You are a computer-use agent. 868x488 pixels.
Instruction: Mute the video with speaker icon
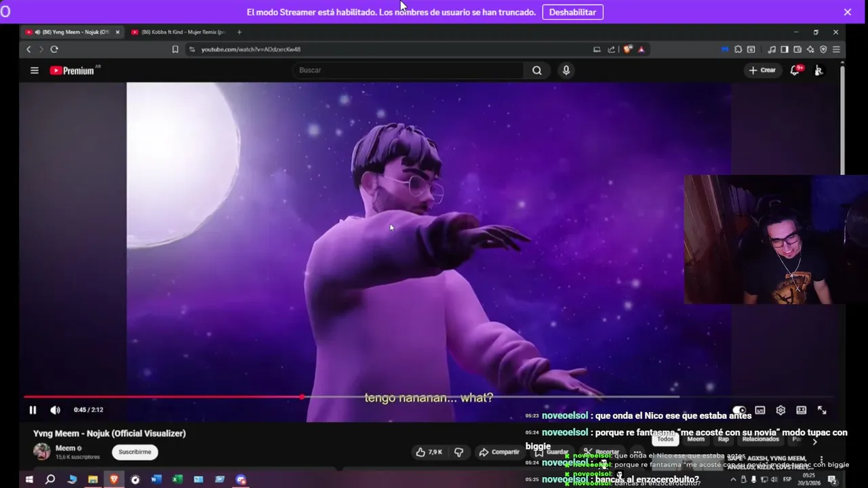(x=56, y=410)
